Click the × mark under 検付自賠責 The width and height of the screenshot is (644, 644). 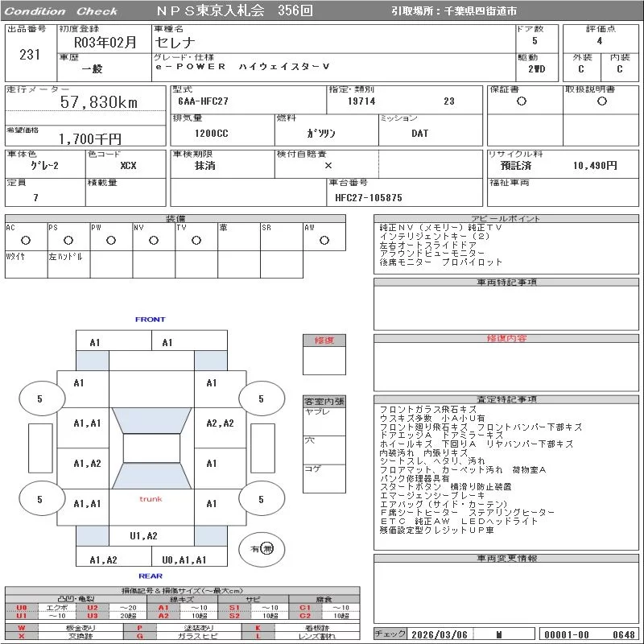tap(328, 166)
